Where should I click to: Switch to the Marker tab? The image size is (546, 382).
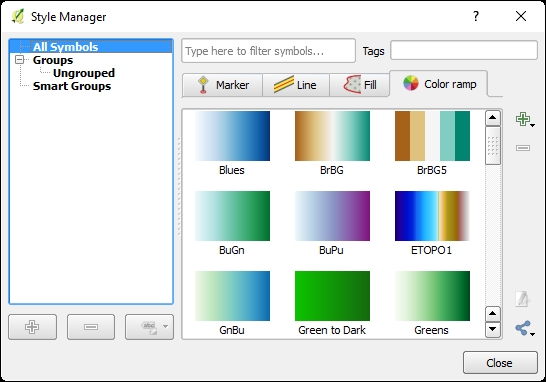click(x=222, y=85)
